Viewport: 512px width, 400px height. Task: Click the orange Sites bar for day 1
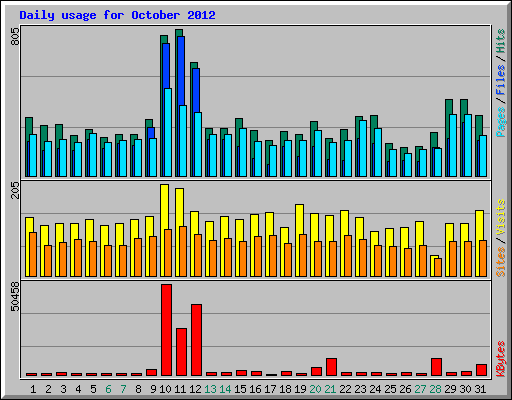[x=33, y=254]
